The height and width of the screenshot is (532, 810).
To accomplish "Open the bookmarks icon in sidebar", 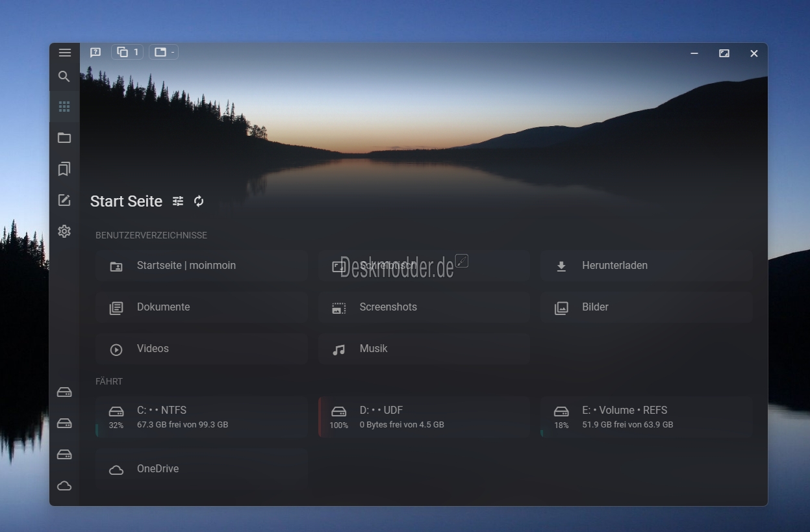I will pos(64,169).
